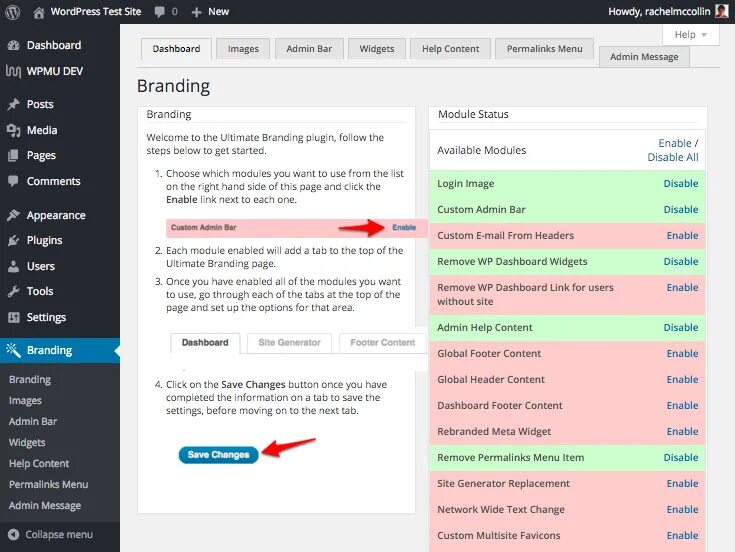Click the home icon beside WordPress Test Site
The height and width of the screenshot is (552, 735).
pos(39,12)
